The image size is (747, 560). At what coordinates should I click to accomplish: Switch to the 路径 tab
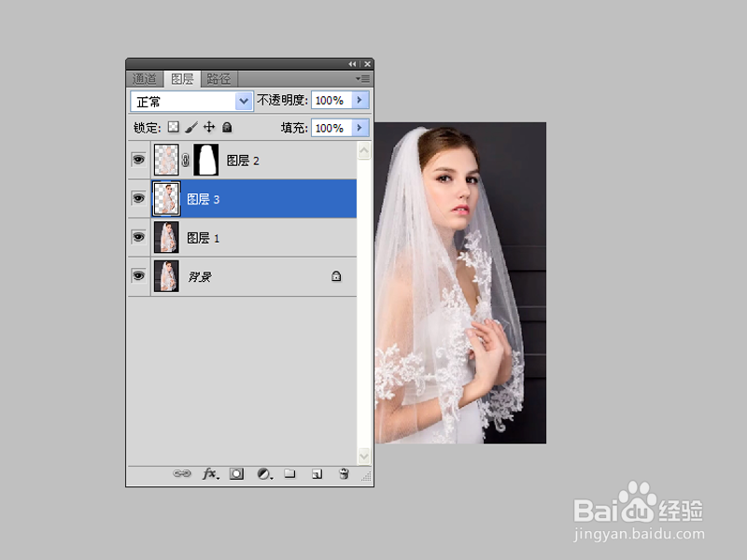pos(219,79)
